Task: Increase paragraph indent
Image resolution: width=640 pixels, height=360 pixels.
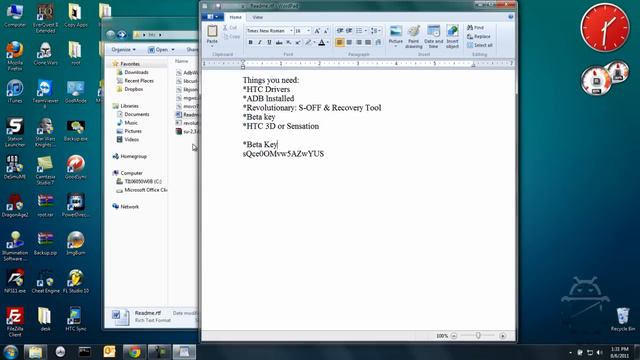Action: pos(349,31)
